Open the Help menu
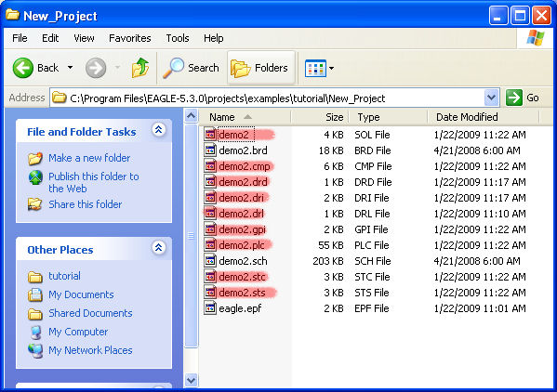The height and width of the screenshot is (392, 557). click(x=214, y=38)
